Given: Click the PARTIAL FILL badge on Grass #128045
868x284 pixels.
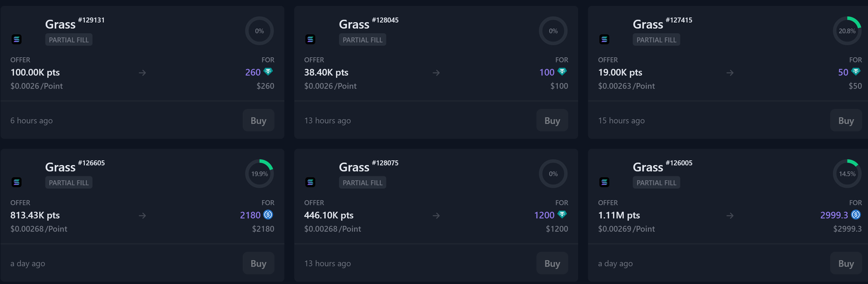Looking at the screenshot, I should coord(362,40).
